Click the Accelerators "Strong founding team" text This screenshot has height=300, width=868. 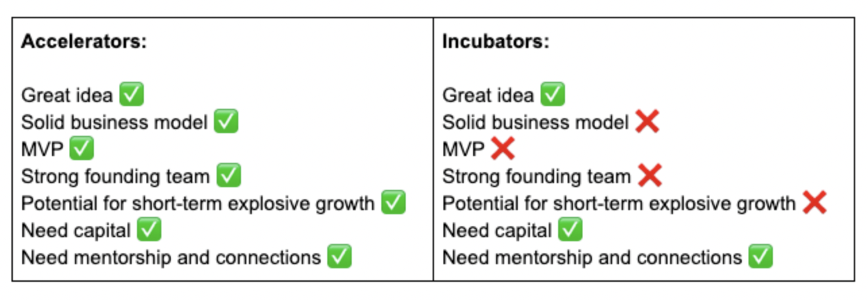tap(115, 176)
